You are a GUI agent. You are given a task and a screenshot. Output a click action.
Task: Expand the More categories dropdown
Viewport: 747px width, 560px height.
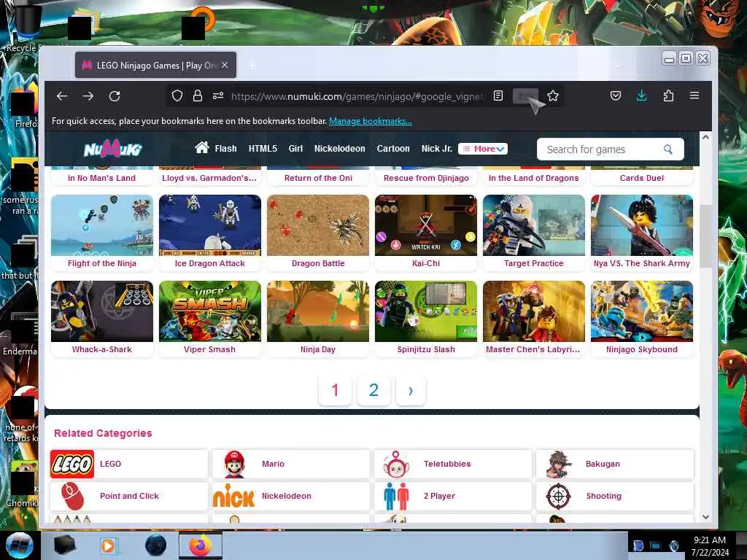483,149
